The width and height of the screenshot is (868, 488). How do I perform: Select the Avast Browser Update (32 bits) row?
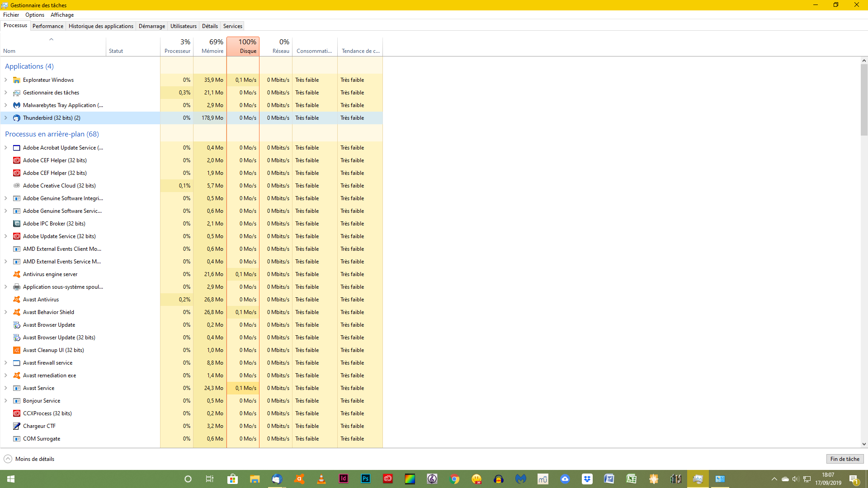[191, 338]
